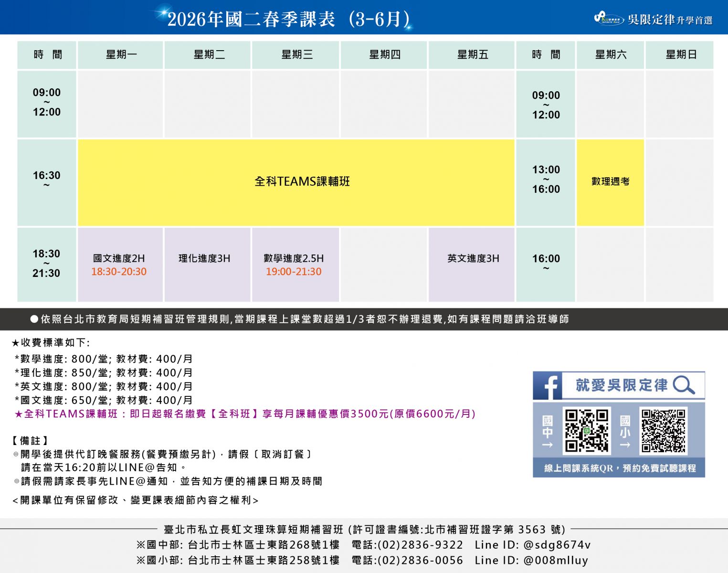This screenshot has width=728, height=573.
Task: Select the 星期六 column header
Action: (610, 55)
